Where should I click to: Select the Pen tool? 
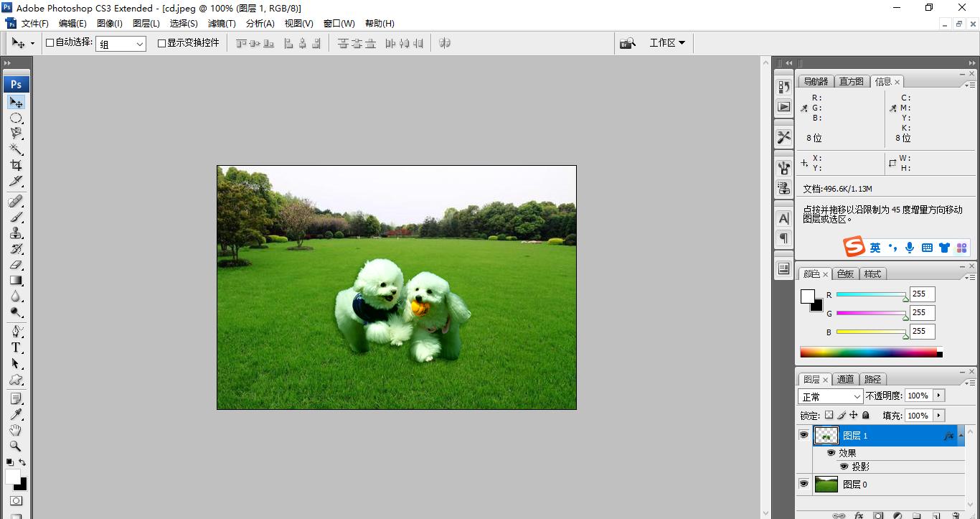coord(17,331)
